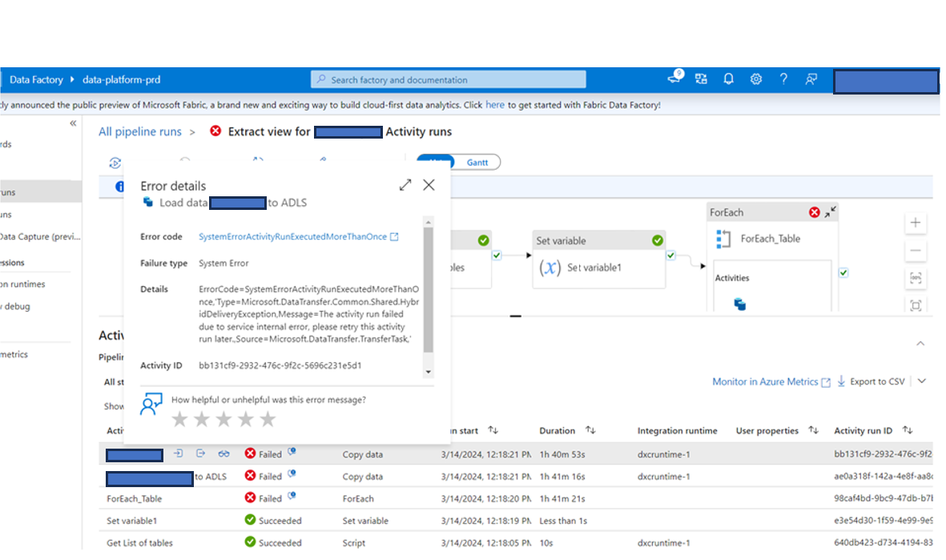
Task: Click the zoom in icon on the canvas
Action: coord(916,223)
